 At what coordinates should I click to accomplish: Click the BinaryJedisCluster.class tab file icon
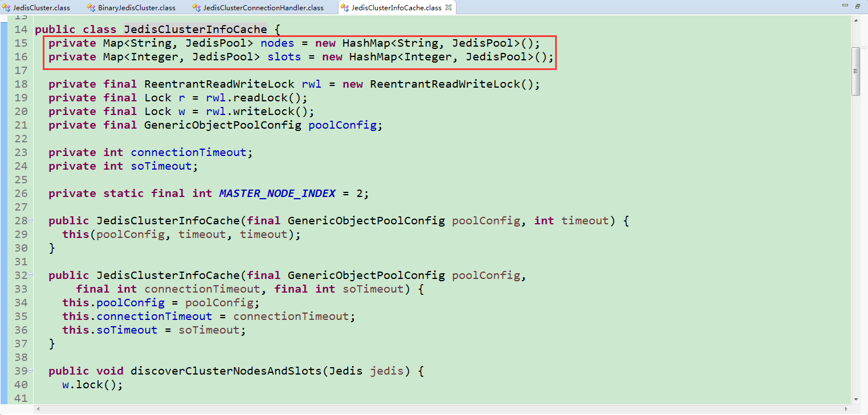[x=92, y=7]
